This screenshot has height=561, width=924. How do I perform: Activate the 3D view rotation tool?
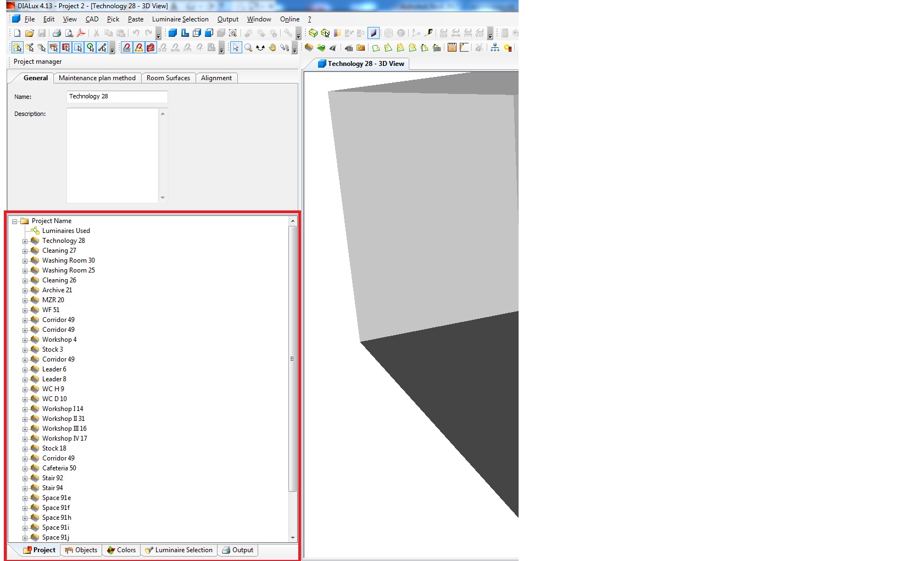(260, 49)
